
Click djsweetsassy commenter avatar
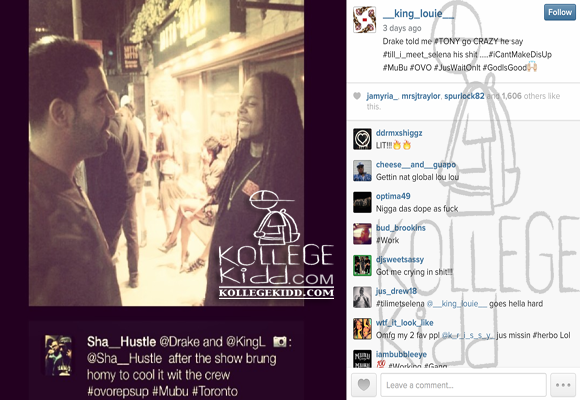pos(362,266)
